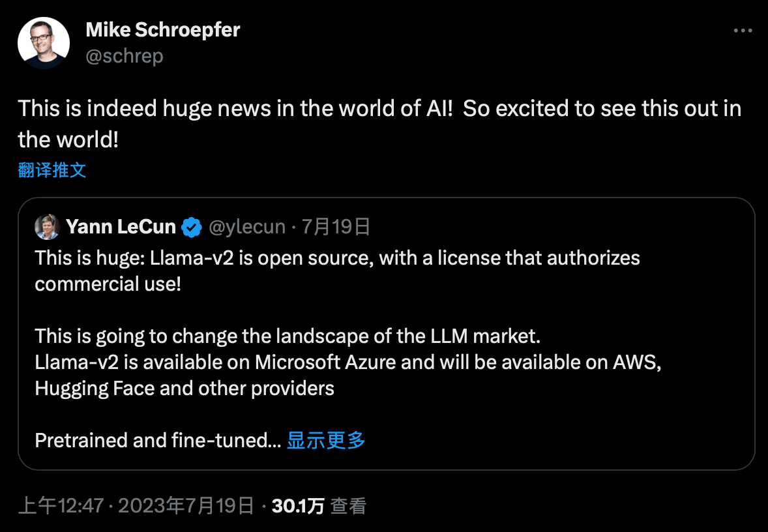
Task: Open Mike Schroepfer's profile avatar
Action: (44, 42)
